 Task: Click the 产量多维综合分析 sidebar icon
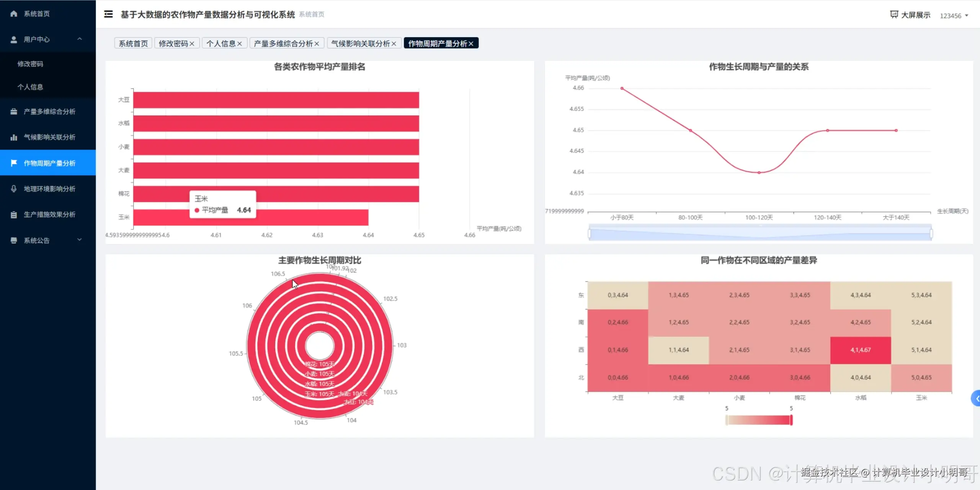point(13,111)
